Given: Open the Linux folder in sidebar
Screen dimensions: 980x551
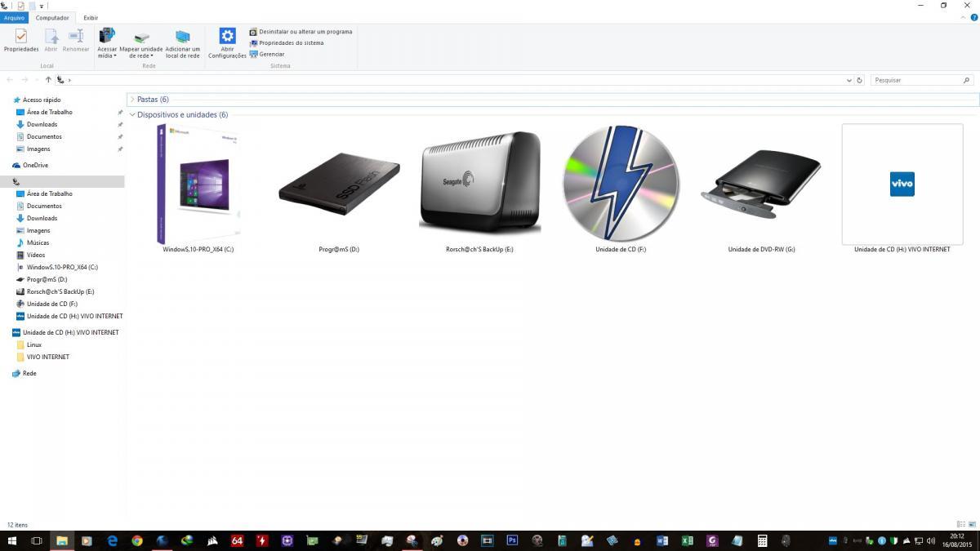Looking at the screenshot, I should [x=33, y=344].
